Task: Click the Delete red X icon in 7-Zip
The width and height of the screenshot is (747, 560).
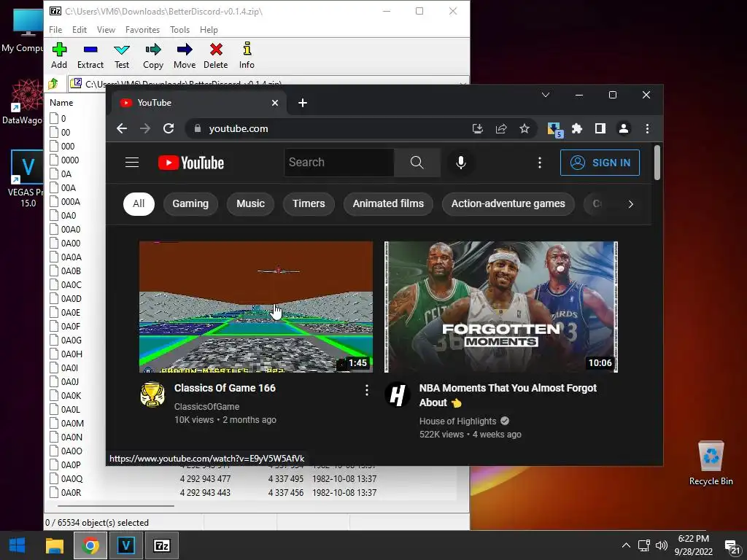Action: (x=216, y=55)
